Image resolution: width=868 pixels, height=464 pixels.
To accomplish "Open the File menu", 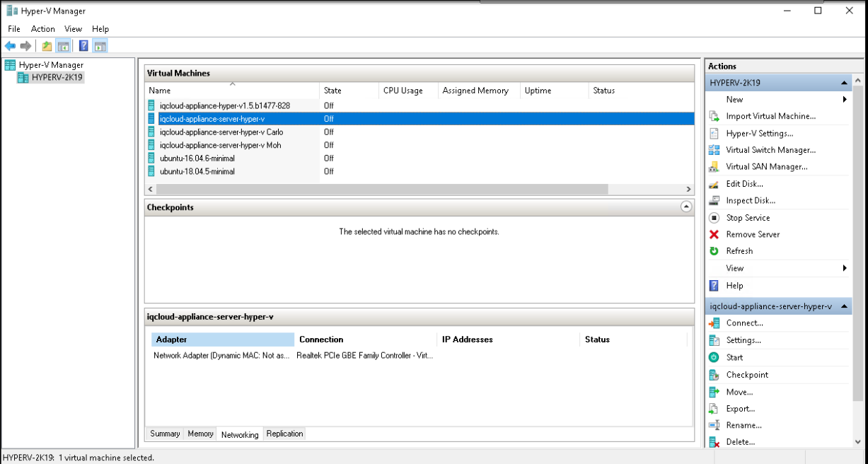I will (x=14, y=29).
